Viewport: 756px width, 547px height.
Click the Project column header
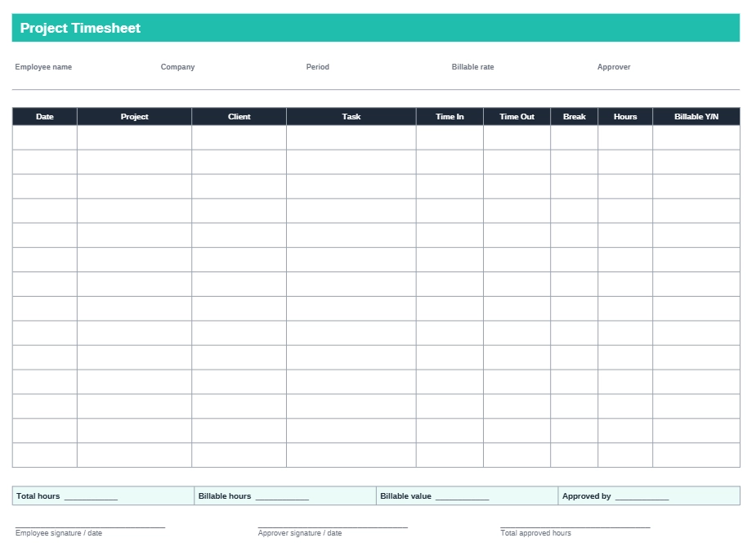click(135, 117)
